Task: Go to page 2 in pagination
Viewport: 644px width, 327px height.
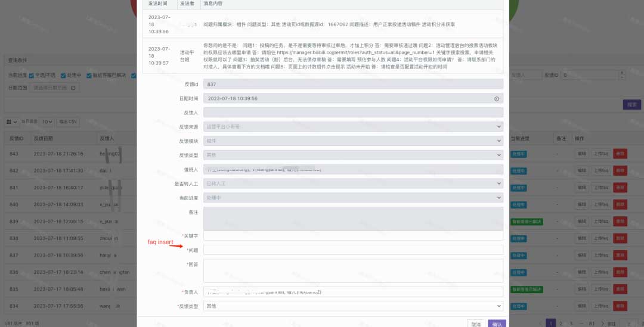Action: click(561, 323)
